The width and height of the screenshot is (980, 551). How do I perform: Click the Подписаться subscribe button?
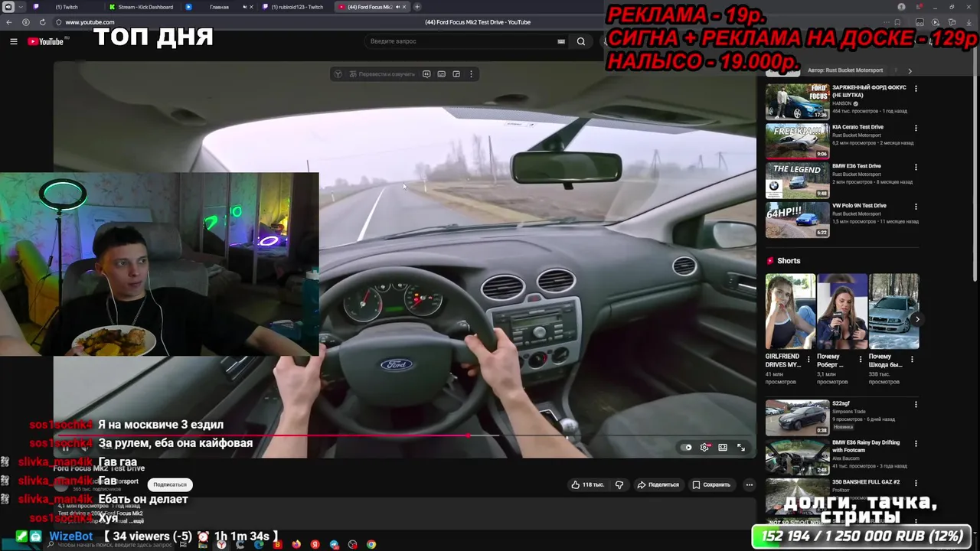click(170, 484)
